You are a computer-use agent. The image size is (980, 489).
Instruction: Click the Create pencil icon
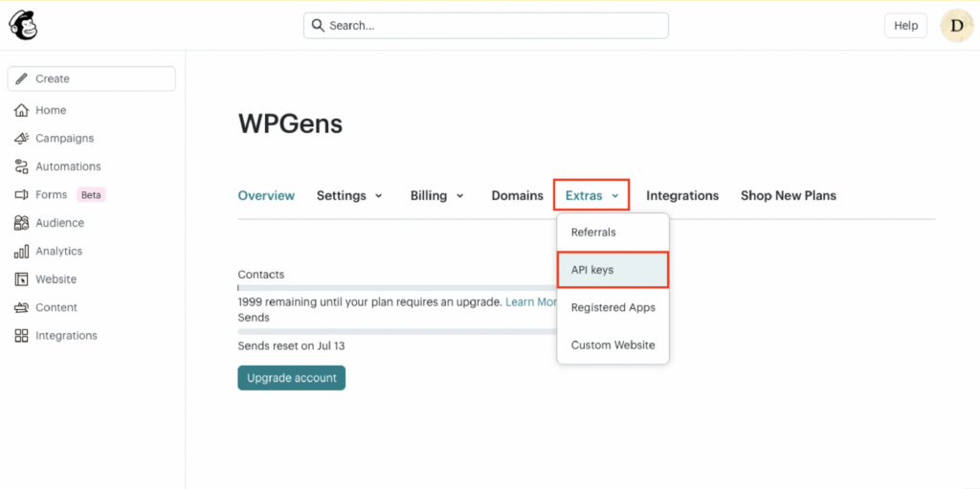point(21,78)
